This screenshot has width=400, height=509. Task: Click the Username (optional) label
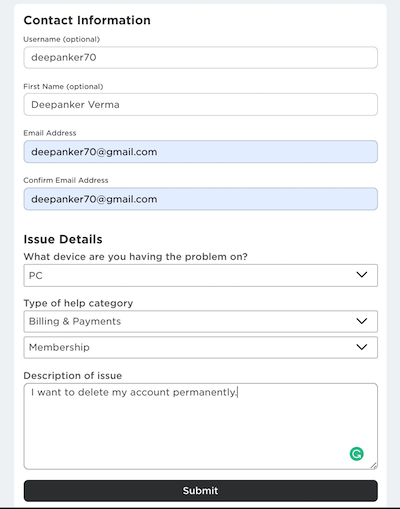click(62, 39)
